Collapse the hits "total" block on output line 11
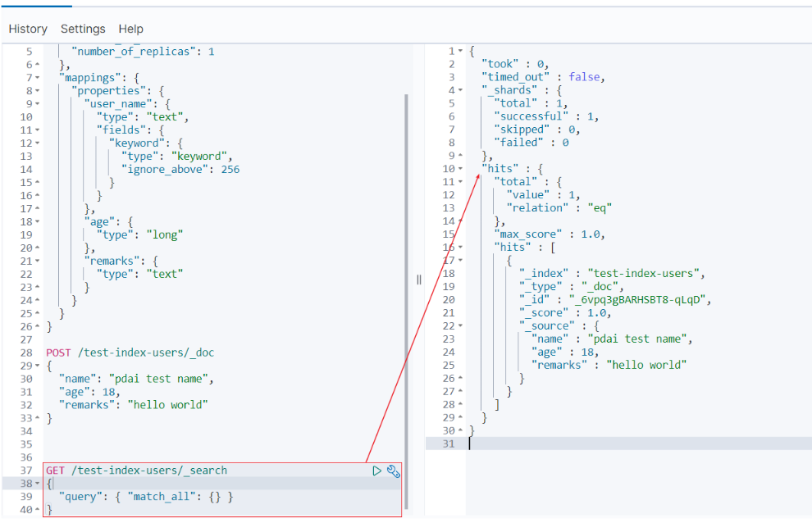 tap(460, 182)
